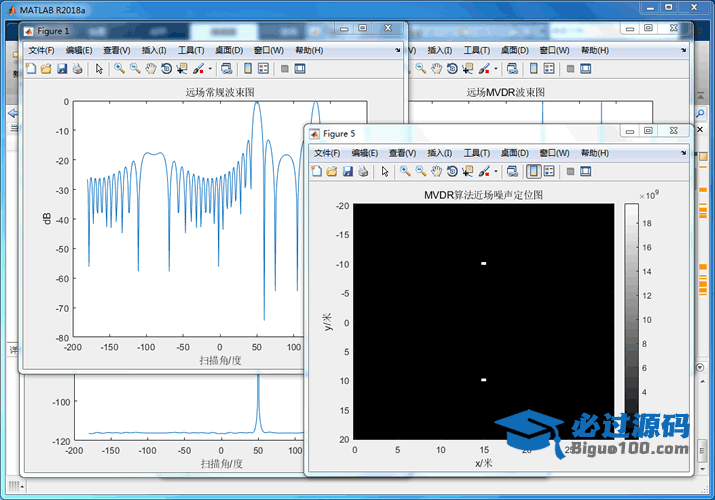Open 插入(I) menu in Figure 1
Viewport: 715px width, 500px height.
tap(154, 50)
